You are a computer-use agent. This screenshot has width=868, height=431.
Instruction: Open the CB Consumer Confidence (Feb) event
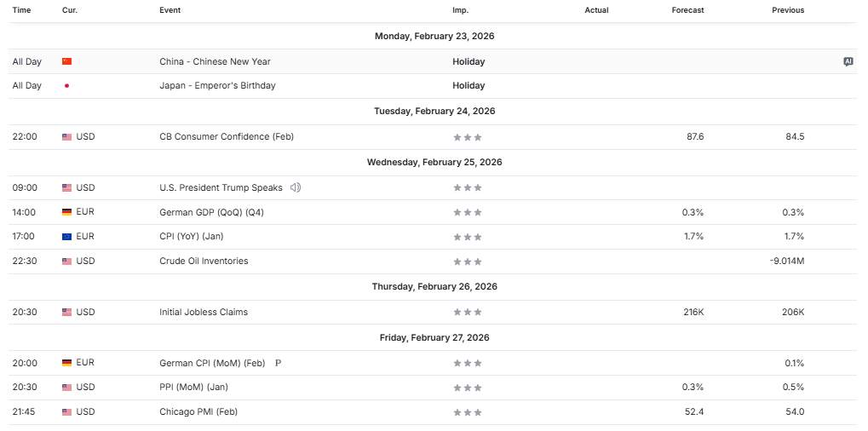pyautogui.click(x=226, y=136)
